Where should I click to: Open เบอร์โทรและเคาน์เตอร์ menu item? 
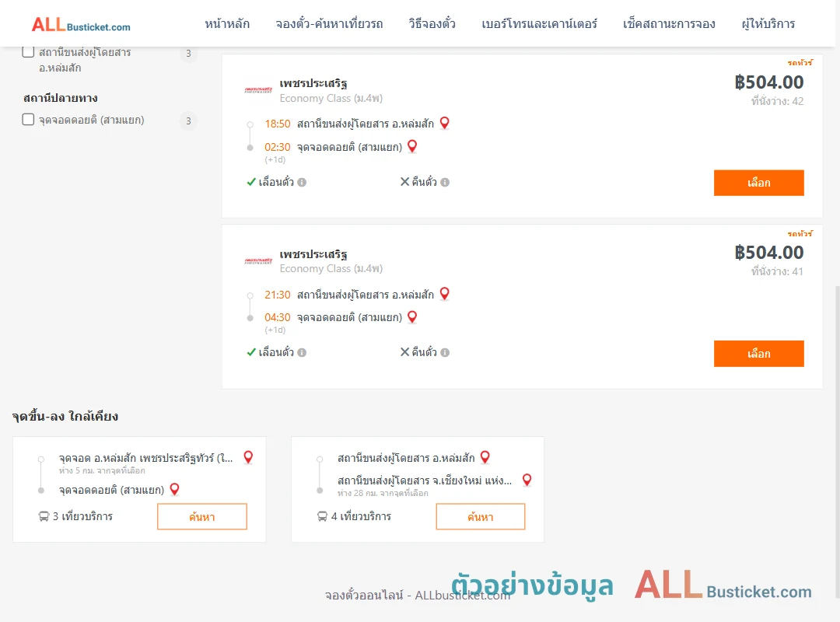pyautogui.click(x=539, y=23)
